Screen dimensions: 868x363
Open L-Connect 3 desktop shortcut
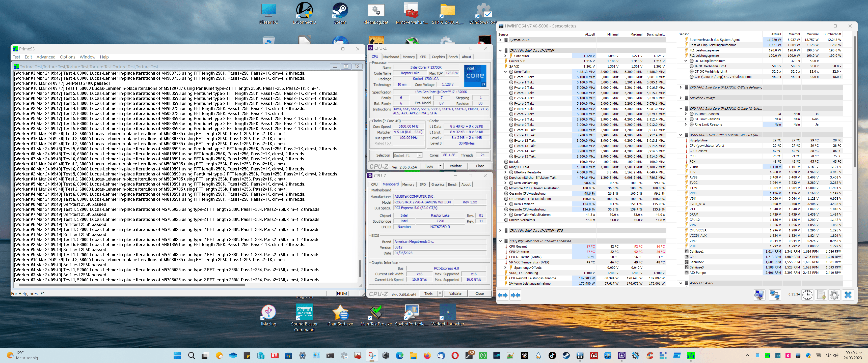click(x=304, y=13)
